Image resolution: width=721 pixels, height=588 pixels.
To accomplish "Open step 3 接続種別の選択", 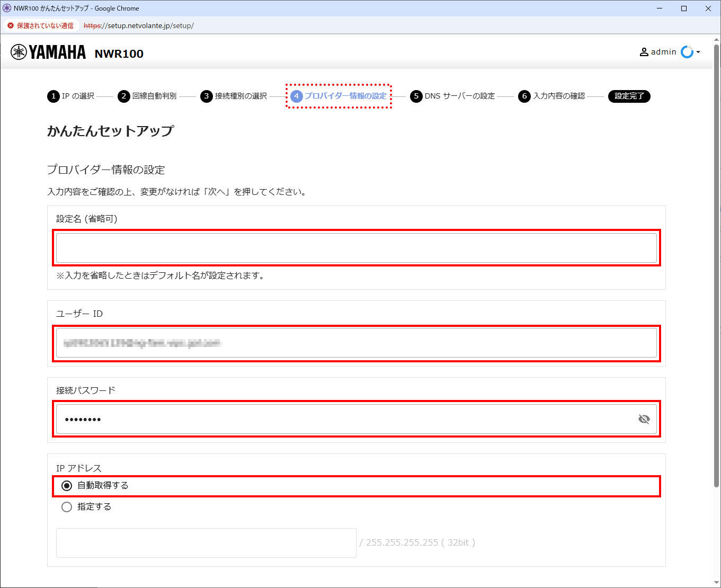I will click(241, 96).
